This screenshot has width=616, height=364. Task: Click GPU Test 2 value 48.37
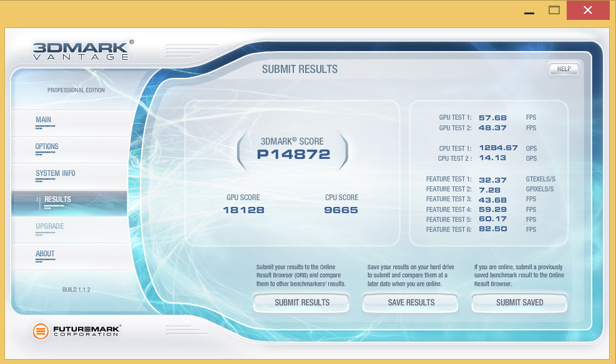[492, 128]
